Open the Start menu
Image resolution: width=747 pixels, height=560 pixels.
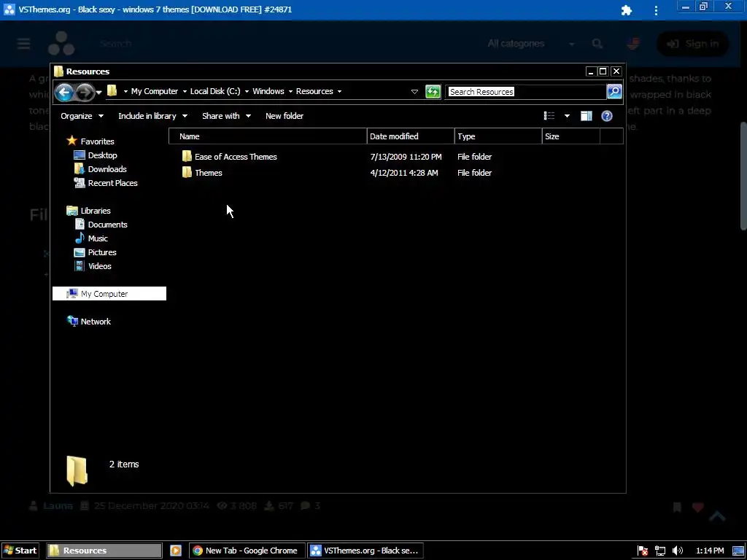click(x=20, y=551)
